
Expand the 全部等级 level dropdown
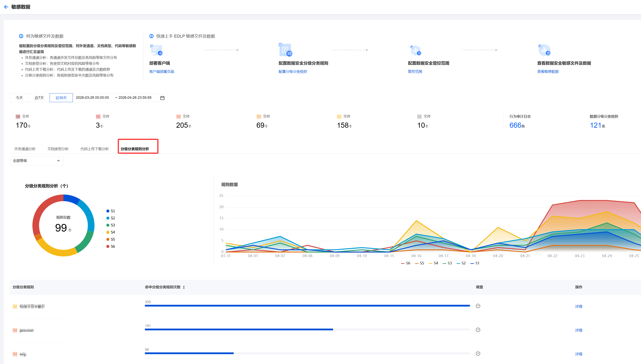click(36, 161)
